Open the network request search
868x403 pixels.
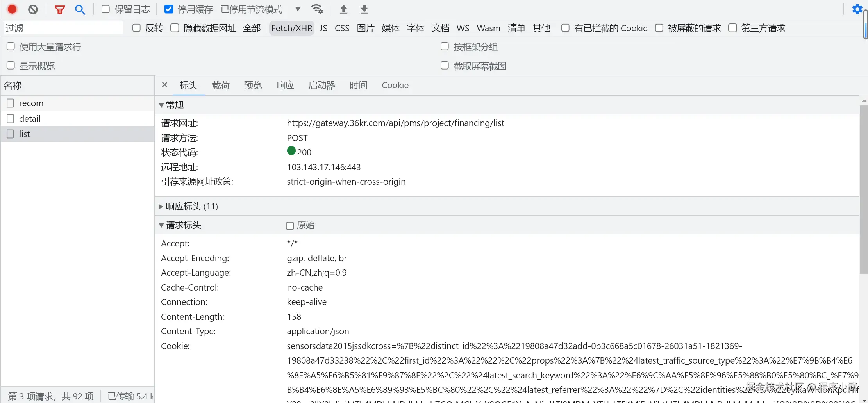(x=80, y=9)
